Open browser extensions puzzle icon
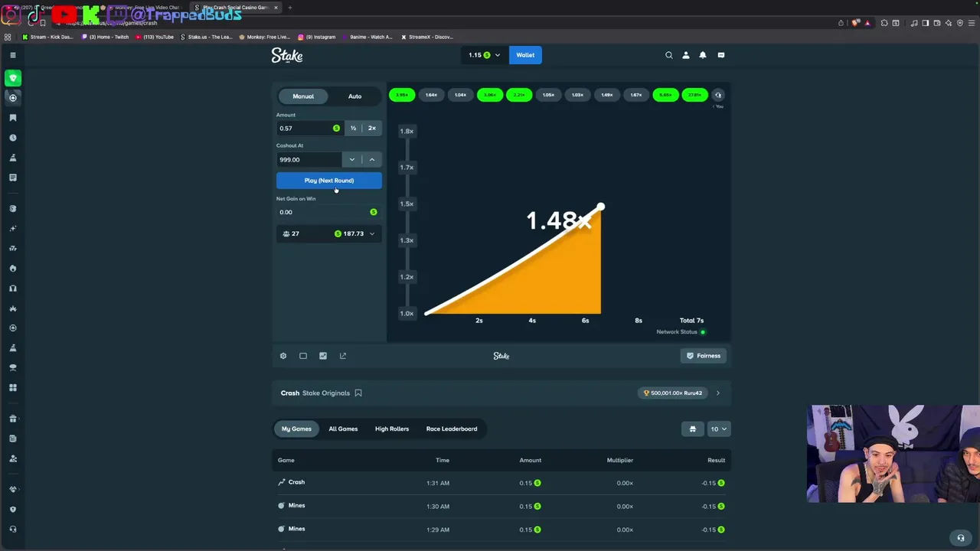This screenshot has width=980, height=551. [x=884, y=23]
